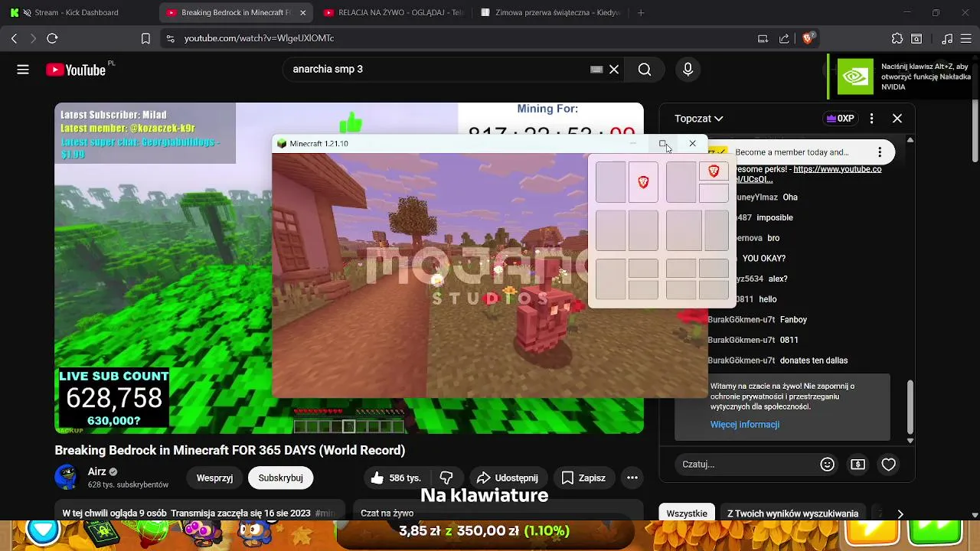Click the Udostępnij share button

(508, 478)
